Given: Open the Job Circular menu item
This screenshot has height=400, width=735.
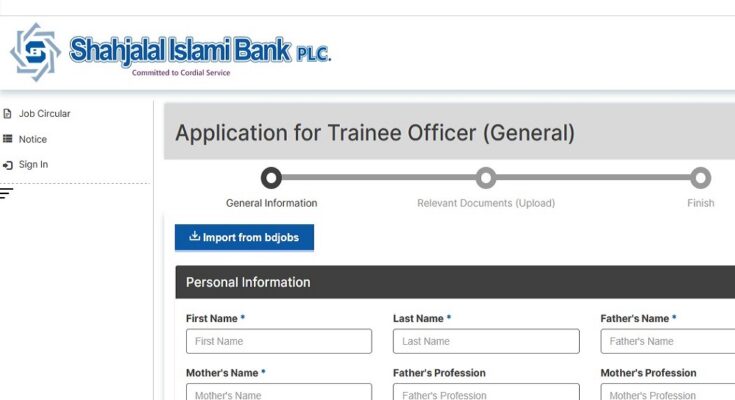Looking at the screenshot, I should [44, 114].
